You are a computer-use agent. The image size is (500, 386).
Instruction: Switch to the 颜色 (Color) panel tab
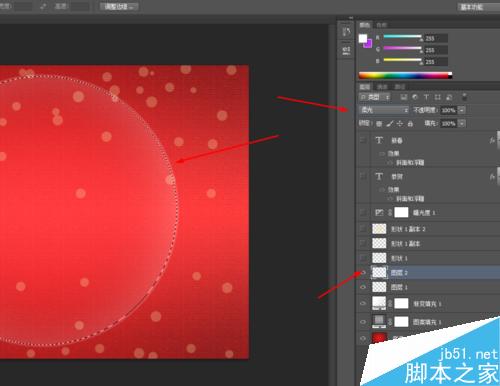365,25
